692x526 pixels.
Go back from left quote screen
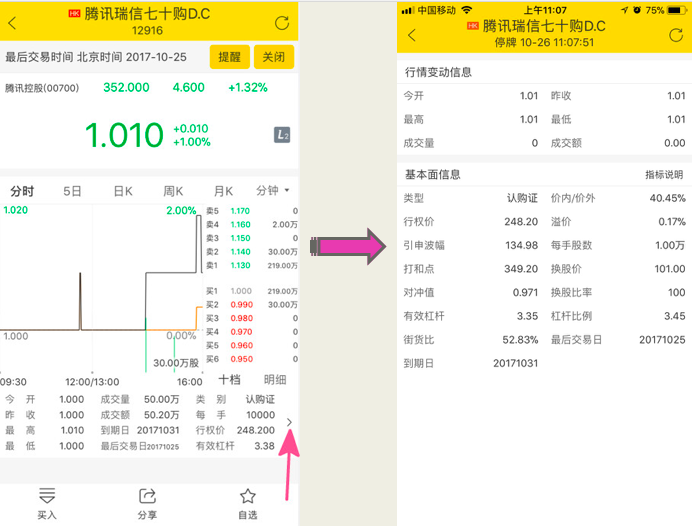[12, 23]
